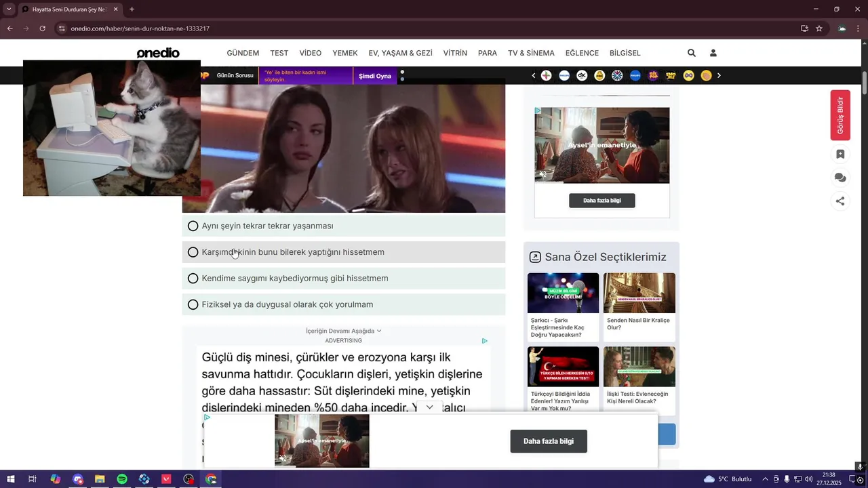The width and height of the screenshot is (868, 488).
Task: Select 'Aynı şeyin tekrar tekrar yaşanması' option
Action: [x=344, y=226]
